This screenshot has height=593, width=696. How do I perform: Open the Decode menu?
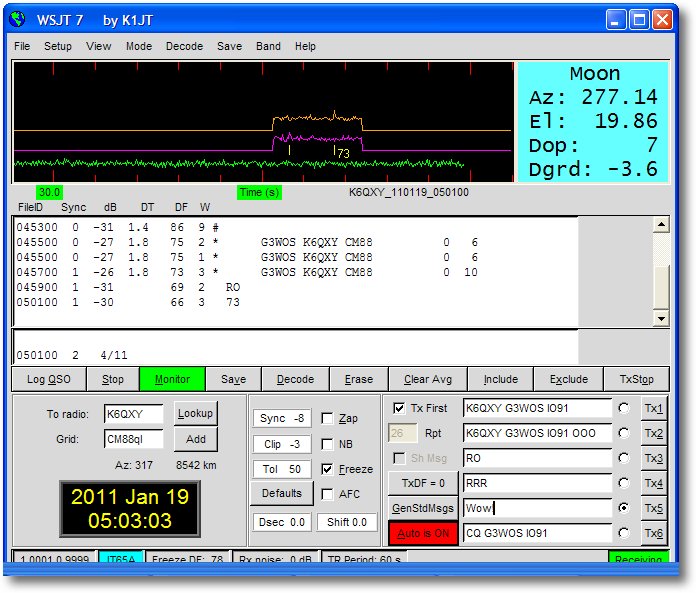click(x=184, y=46)
